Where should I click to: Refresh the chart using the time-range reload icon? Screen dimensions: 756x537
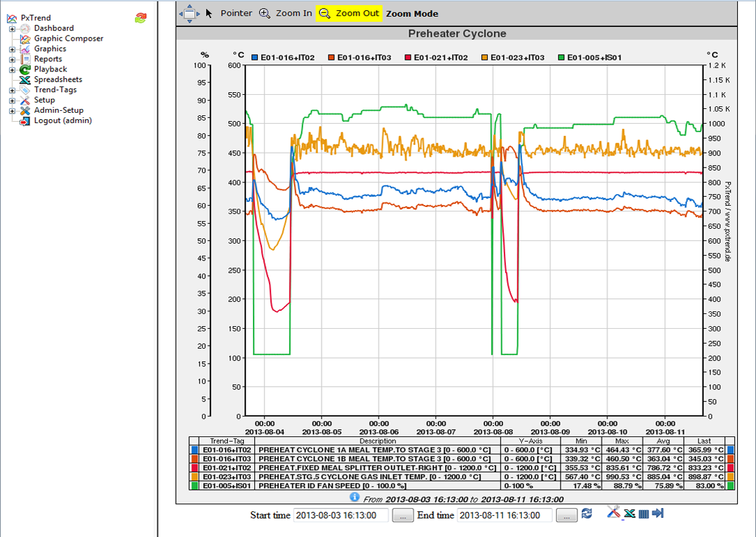click(586, 514)
